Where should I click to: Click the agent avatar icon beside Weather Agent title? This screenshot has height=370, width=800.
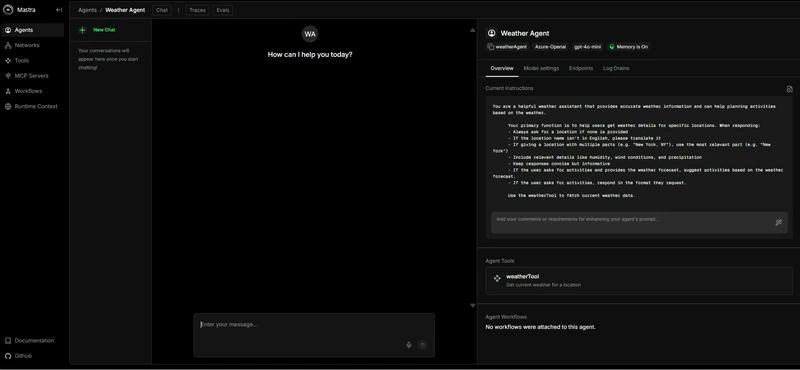pos(491,33)
